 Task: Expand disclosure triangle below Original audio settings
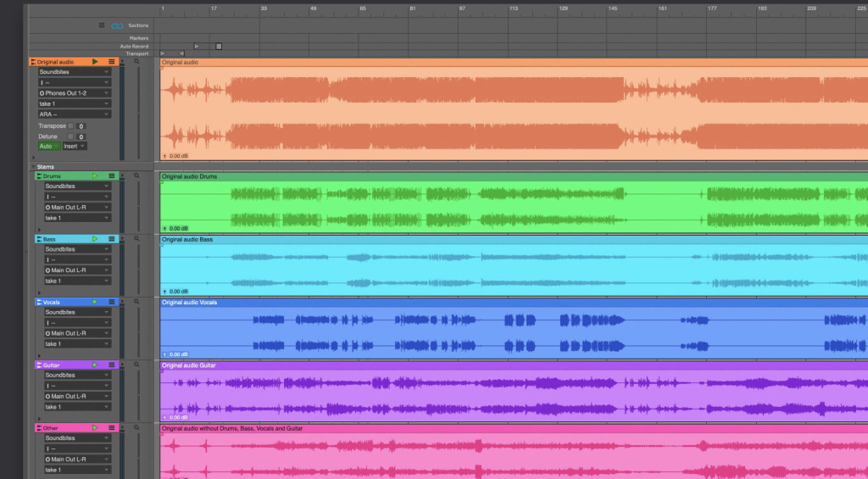pos(33,158)
